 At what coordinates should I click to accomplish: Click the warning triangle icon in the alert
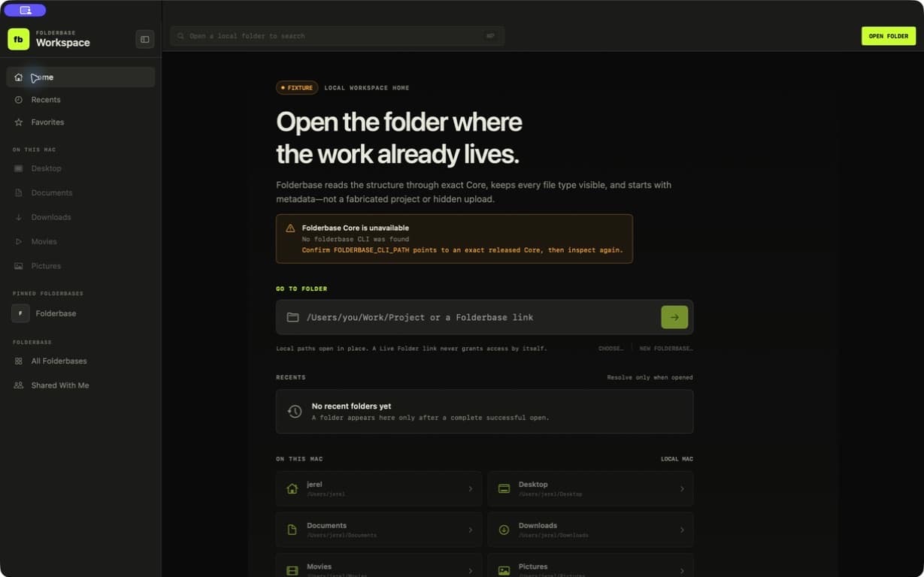coord(290,228)
